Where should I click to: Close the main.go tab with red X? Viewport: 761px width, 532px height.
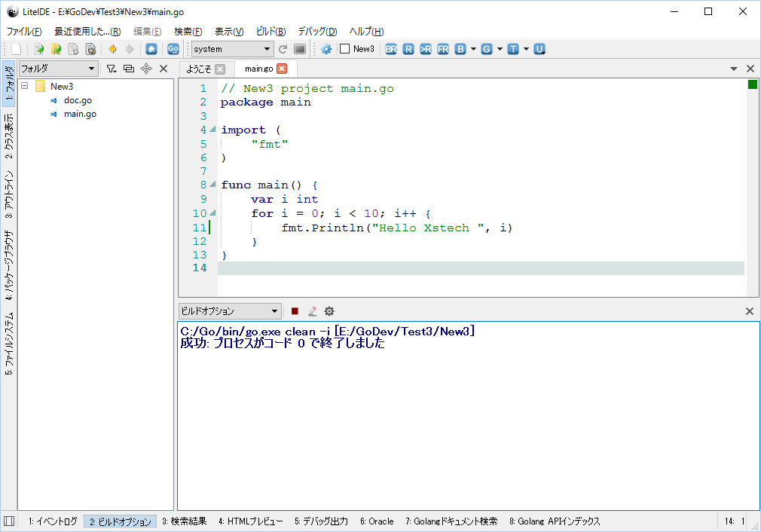tap(282, 69)
